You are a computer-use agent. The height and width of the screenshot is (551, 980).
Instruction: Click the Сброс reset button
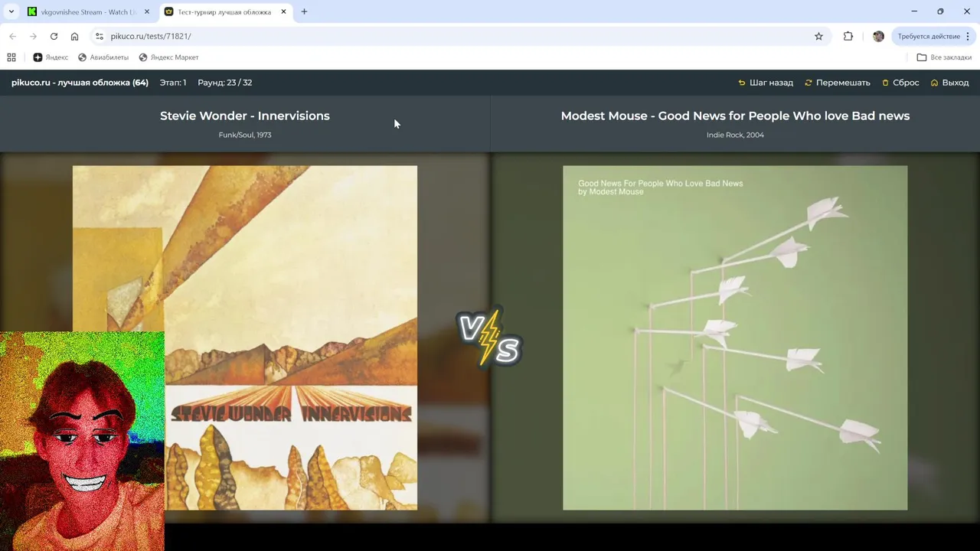tap(900, 83)
